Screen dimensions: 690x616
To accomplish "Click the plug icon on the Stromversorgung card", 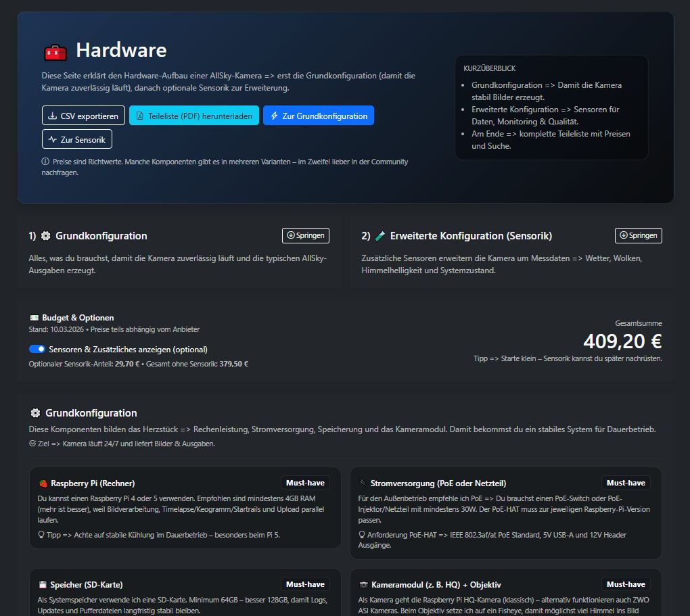I will click(x=365, y=482).
